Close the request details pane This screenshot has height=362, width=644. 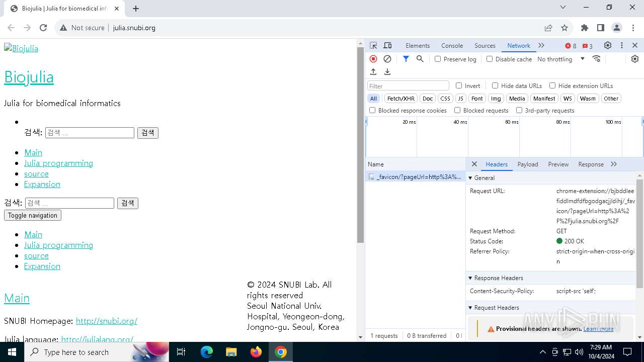(x=474, y=164)
